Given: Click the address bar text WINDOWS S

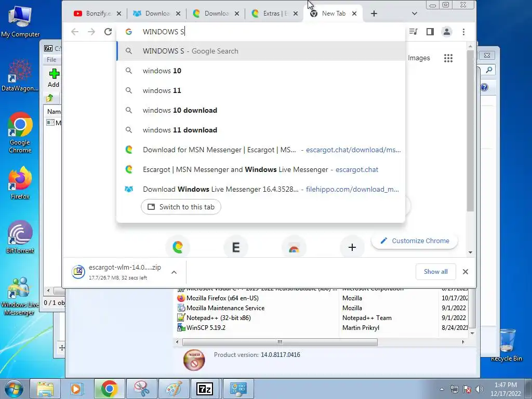Looking at the screenshot, I should pyautogui.click(x=164, y=32).
